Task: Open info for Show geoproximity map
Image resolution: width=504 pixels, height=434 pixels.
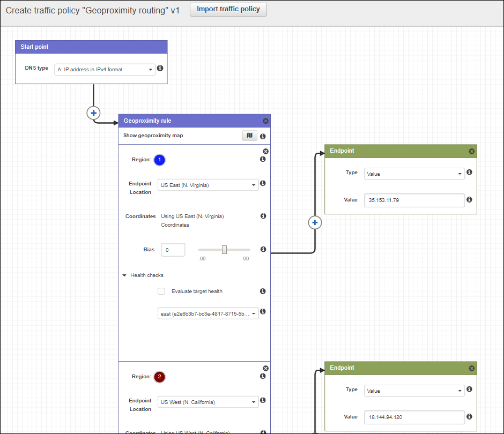Action: [x=263, y=136]
